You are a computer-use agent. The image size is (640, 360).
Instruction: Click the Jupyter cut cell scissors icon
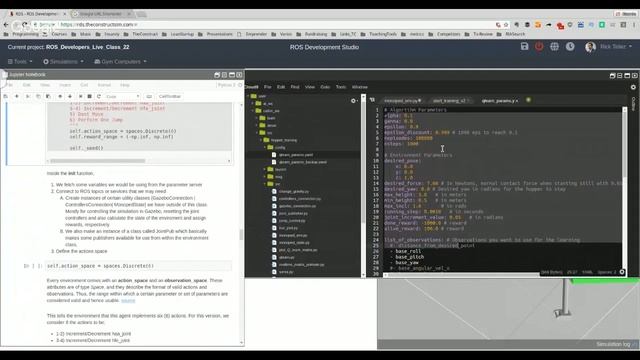28,96
